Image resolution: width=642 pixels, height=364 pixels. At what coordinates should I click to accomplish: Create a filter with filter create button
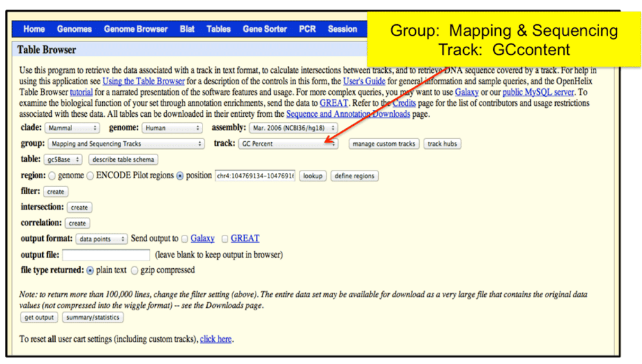tap(56, 192)
